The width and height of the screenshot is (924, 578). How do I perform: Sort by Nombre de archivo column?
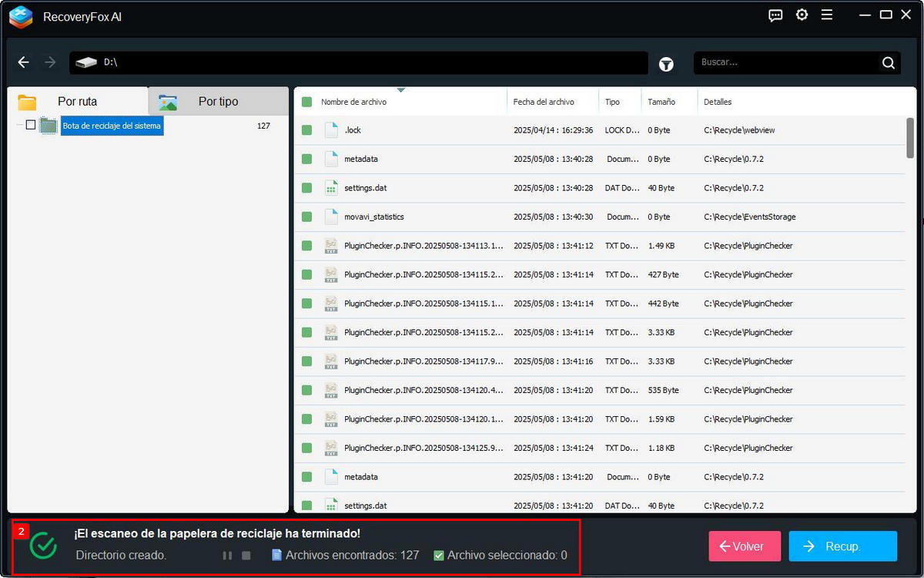353,102
